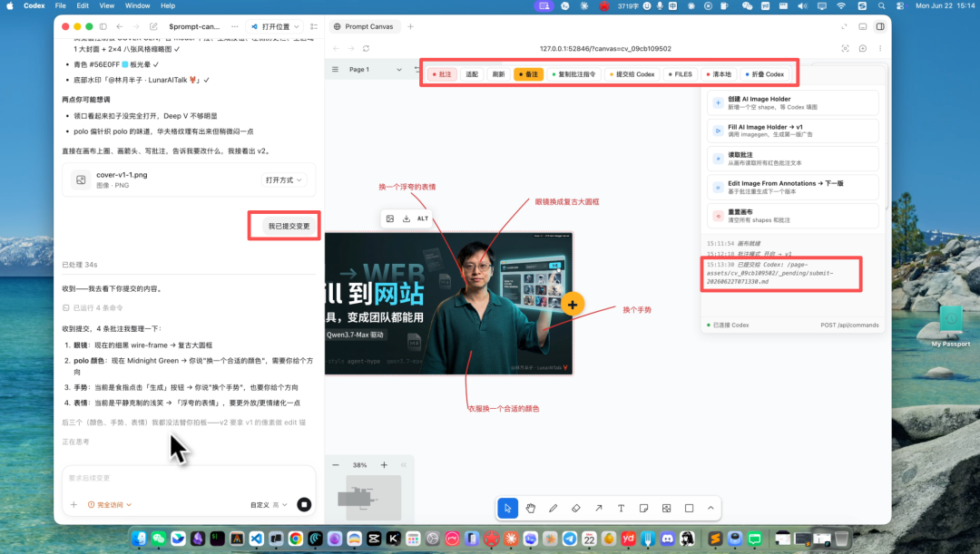Zoom out with the minus button
The height and width of the screenshot is (554, 980).
[x=336, y=464]
